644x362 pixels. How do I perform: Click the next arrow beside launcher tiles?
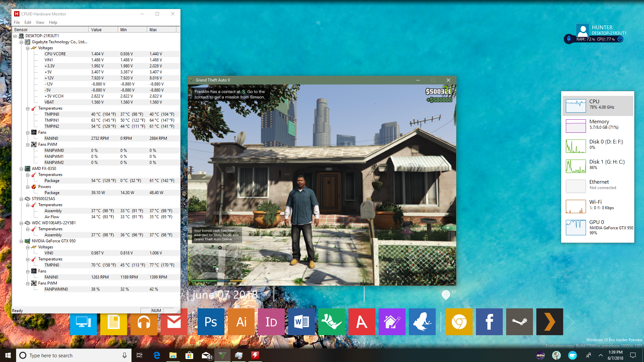click(570, 322)
